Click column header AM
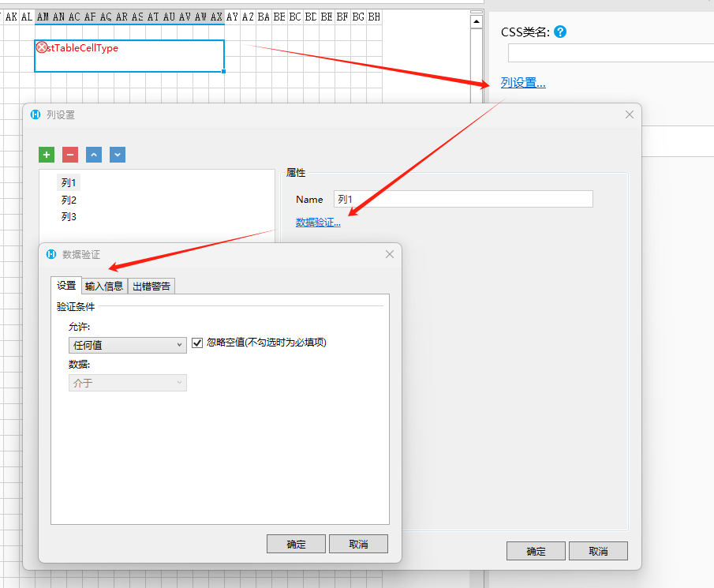Screen dimensions: 714x588 (43, 17)
